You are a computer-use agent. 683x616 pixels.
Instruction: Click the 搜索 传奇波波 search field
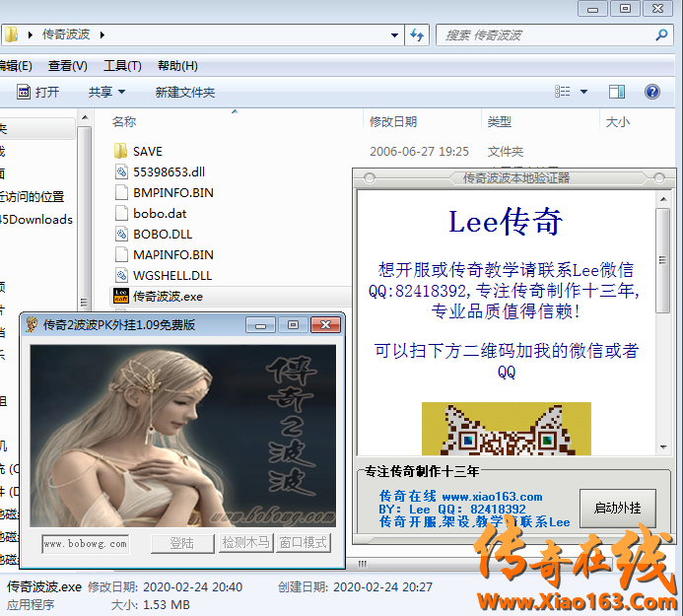[555, 34]
